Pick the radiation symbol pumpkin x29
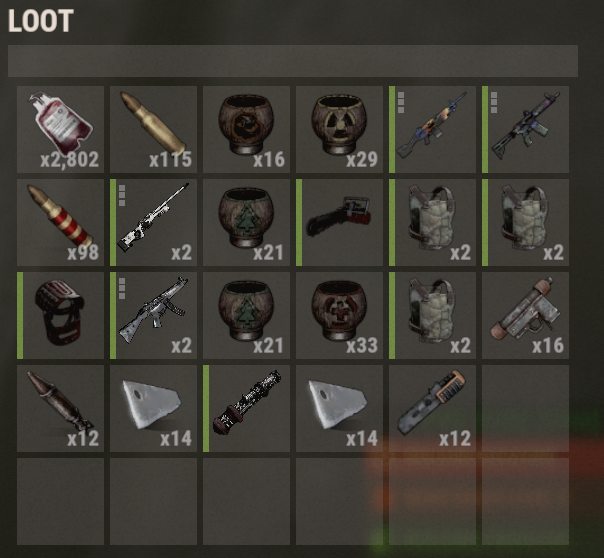 [x=339, y=129]
